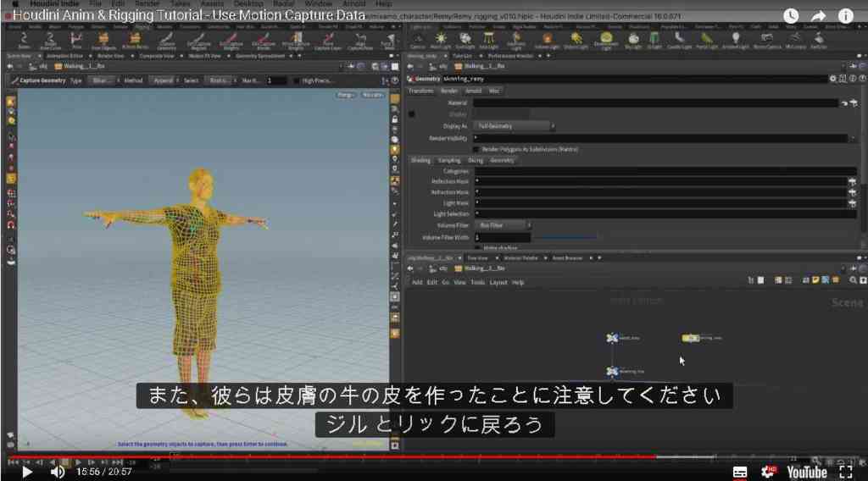Select the Skylight shelf tool icon
Viewport: 868px width, 481px height.
point(633,40)
